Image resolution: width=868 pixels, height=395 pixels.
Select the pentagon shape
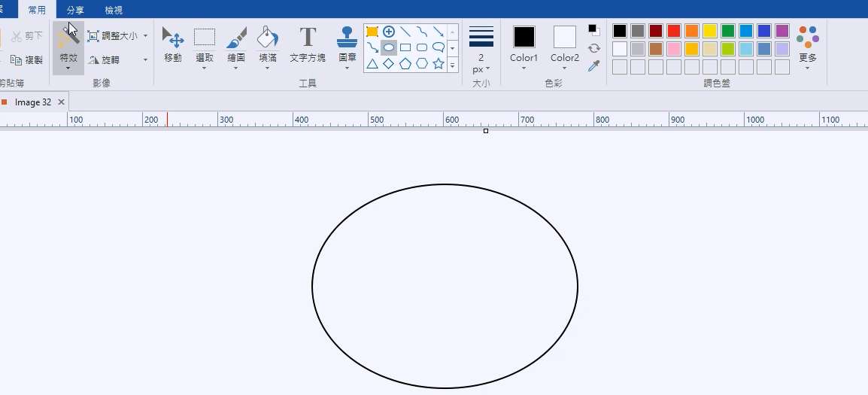click(x=405, y=64)
